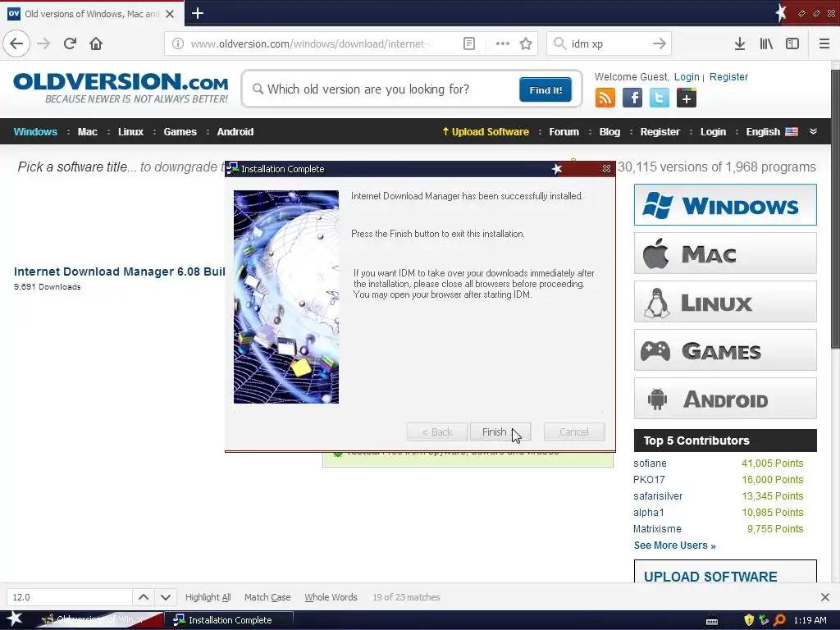
Task: Click See More Users link
Action: point(674,546)
